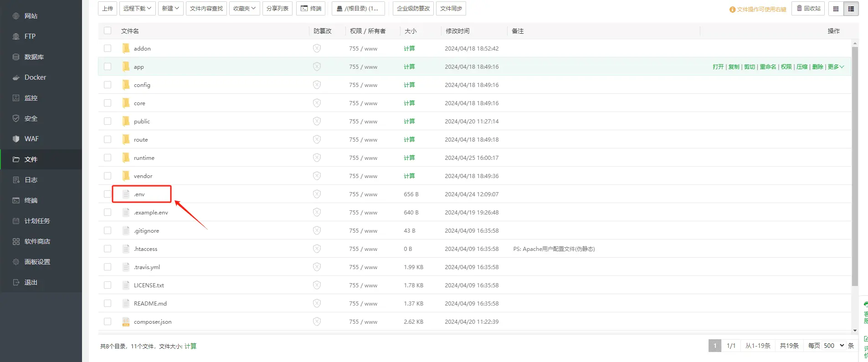Check the box beside runtime folder

coord(108,158)
